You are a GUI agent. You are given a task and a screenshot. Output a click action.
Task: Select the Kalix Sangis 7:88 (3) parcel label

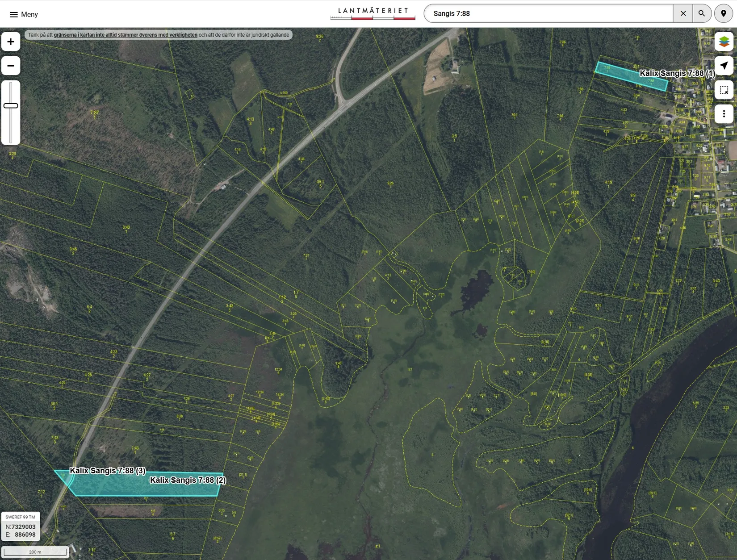click(107, 471)
